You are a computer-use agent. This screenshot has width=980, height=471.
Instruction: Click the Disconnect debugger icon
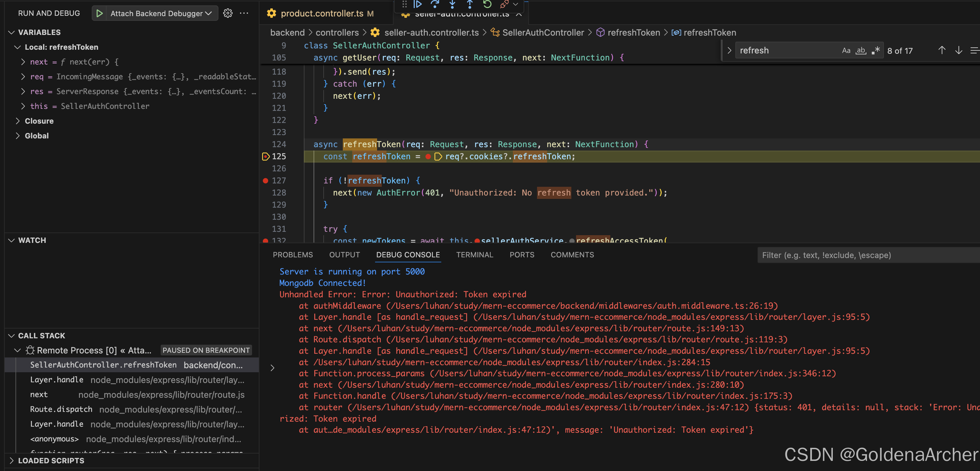click(x=504, y=4)
